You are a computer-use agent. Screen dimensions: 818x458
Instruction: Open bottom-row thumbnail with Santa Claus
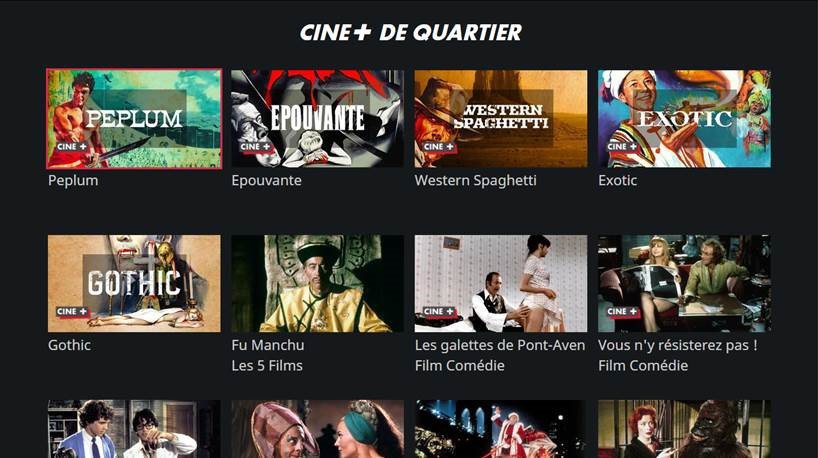coord(501,429)
